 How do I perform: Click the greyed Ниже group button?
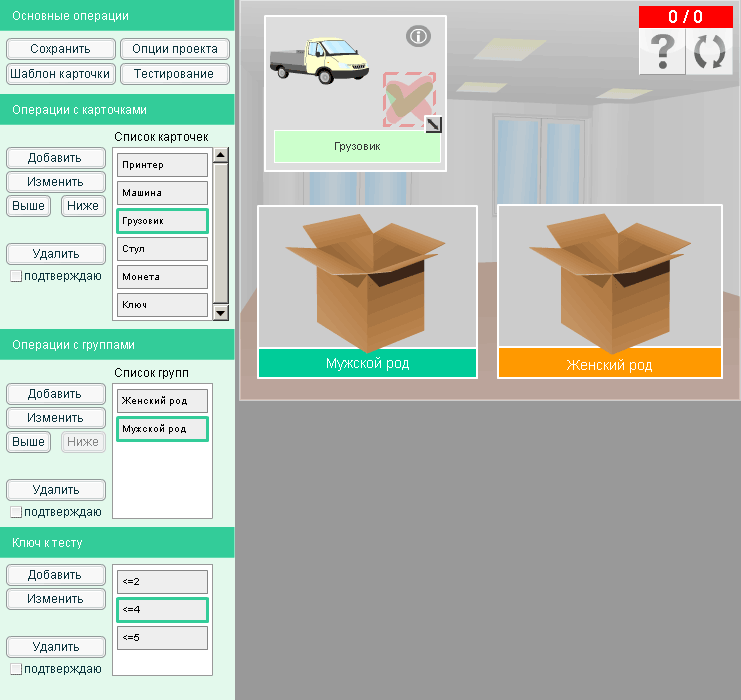pyautogui.click(x=83, y=442)
